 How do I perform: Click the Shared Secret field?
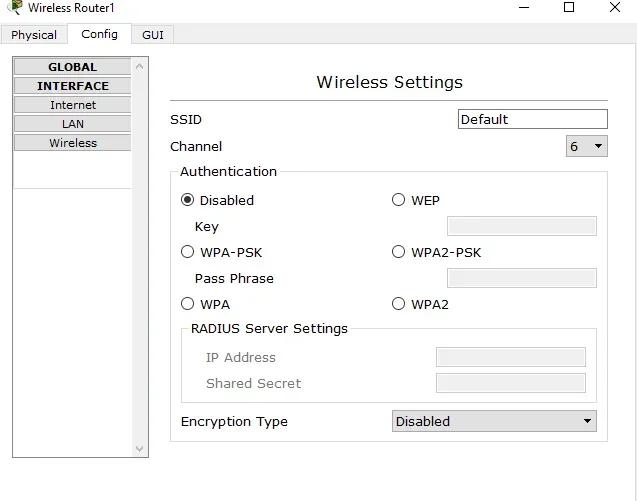pyautogui.click(x=511, y=383)
